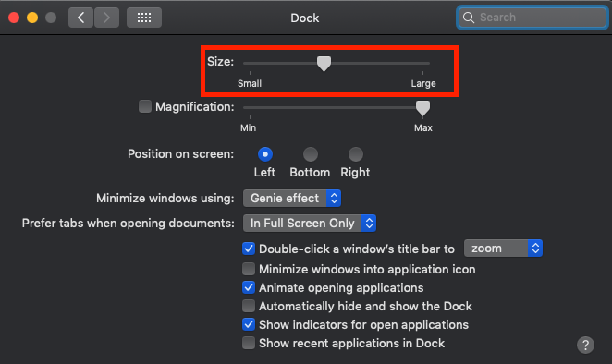
Task: Click the help question mark button
Action: [585, 345]
